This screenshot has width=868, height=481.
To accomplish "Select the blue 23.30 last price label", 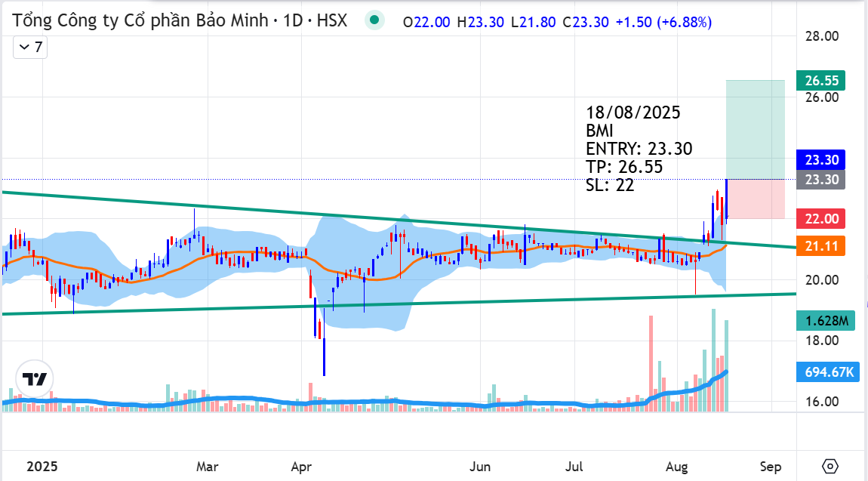I will click(x=821, y=160).
